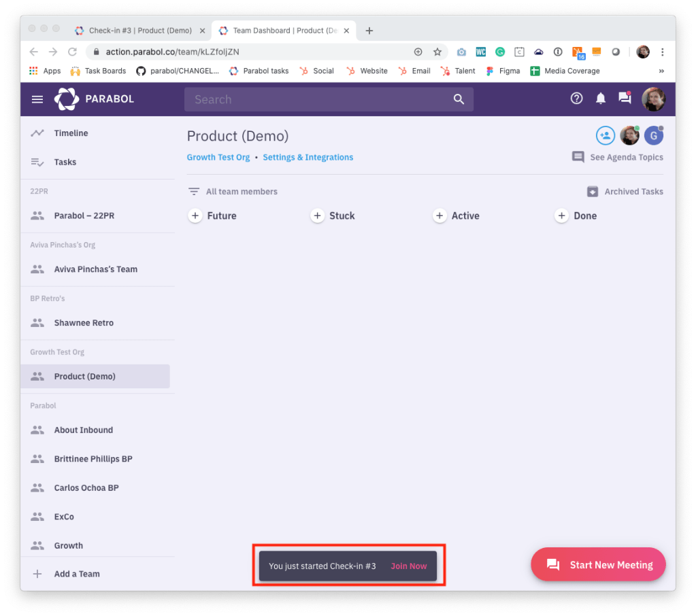Open the Website bookmark

[367, 71]
